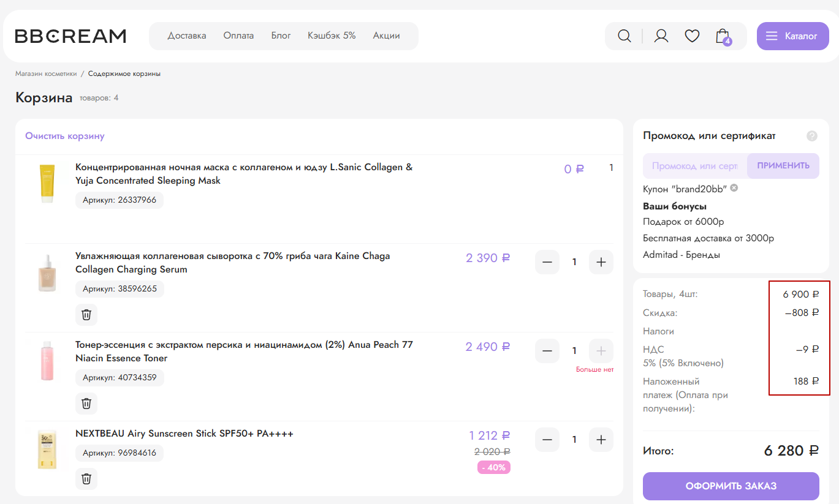Click the Admitad - Бренды bonus line
The width and height of the screenshot is (839, 504).
pos(681,255)
